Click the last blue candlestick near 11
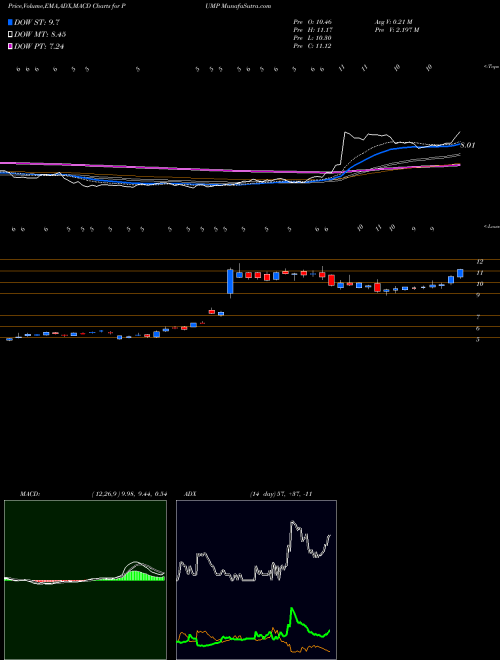The width and height of the screenshot is (500, 660). tap(460, 274)
